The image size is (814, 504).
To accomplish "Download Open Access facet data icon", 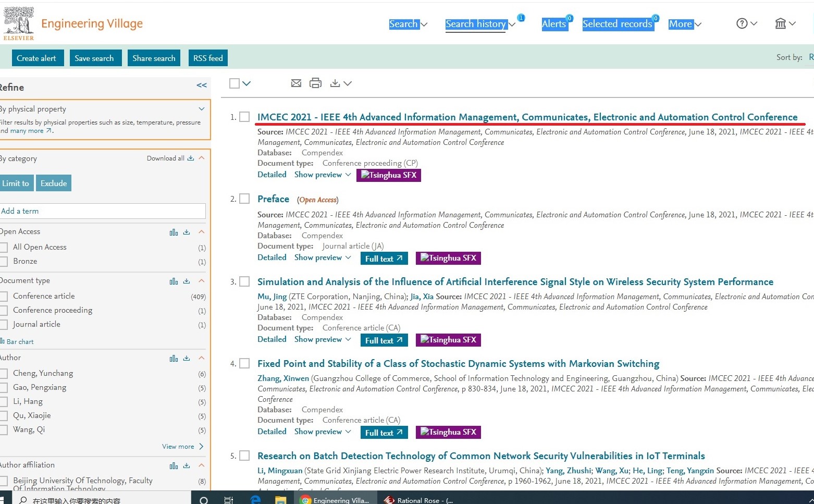I will pos(187,232).
